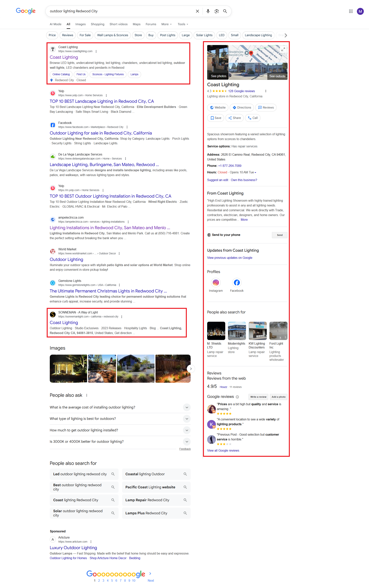
Task: Open 'View all Google reviews' link
Action: (223, 451)
